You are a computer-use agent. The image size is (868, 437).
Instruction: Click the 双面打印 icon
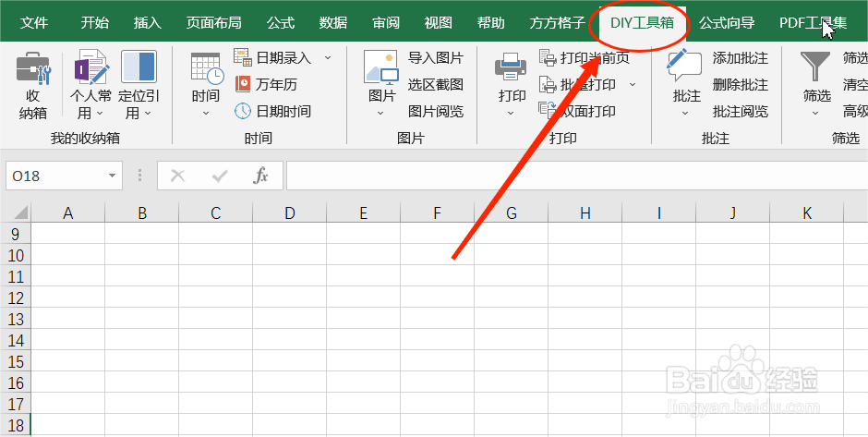pos(548,111)
